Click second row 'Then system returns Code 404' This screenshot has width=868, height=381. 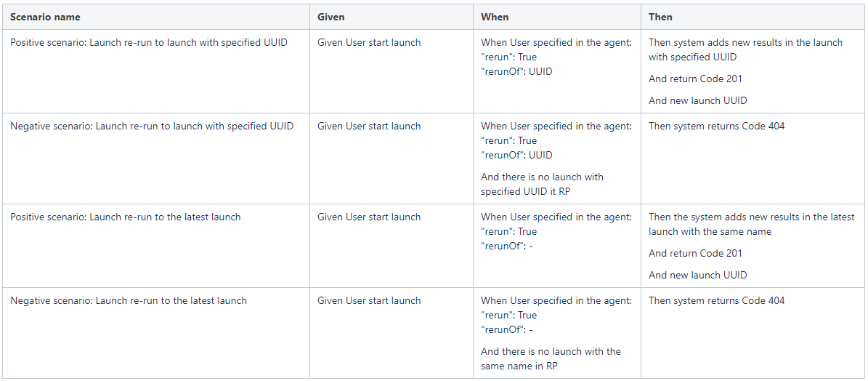[716, 127]
